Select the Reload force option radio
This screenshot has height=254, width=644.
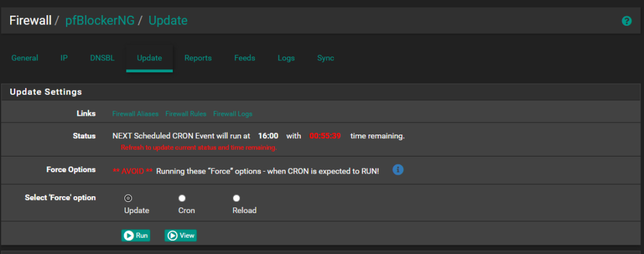click(x=236, y=198)
